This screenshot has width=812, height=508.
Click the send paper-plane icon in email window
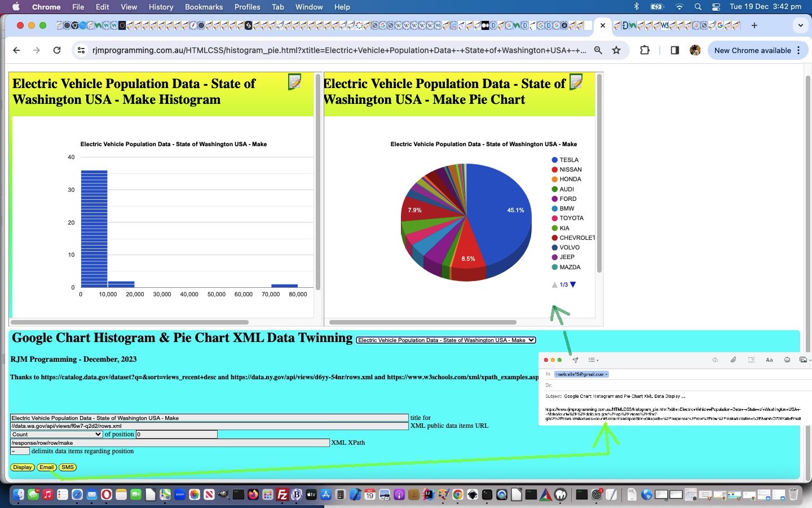[x=575, y=360]
